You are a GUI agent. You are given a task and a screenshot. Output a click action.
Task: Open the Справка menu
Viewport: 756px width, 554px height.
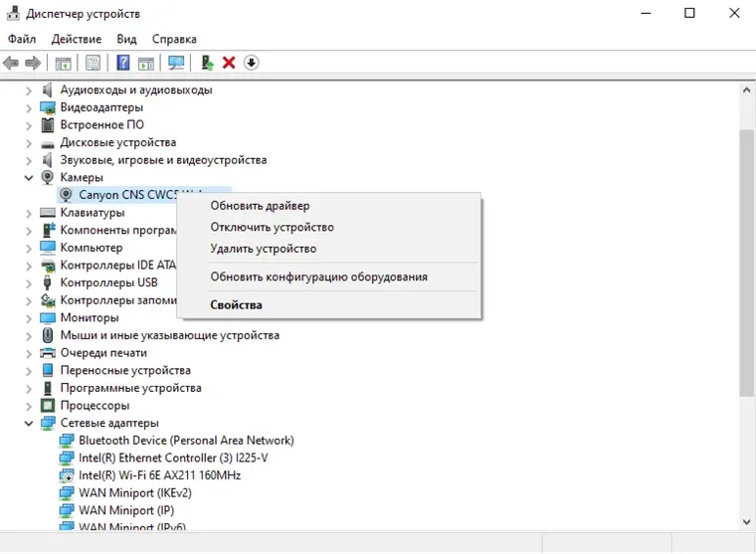(x=174, y=39)
